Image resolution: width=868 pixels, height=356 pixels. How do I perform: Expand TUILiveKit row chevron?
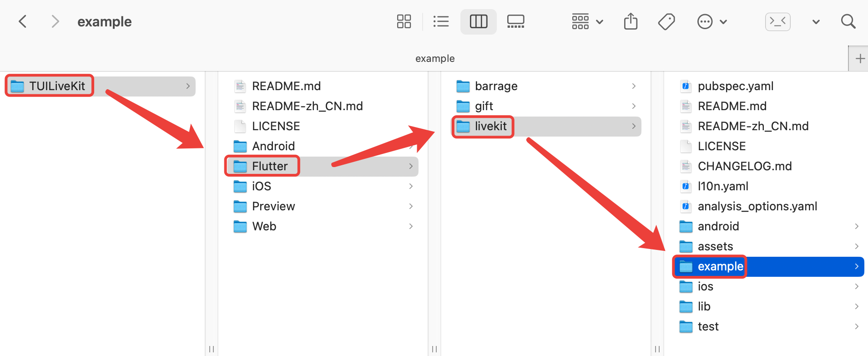click(188, 86)
